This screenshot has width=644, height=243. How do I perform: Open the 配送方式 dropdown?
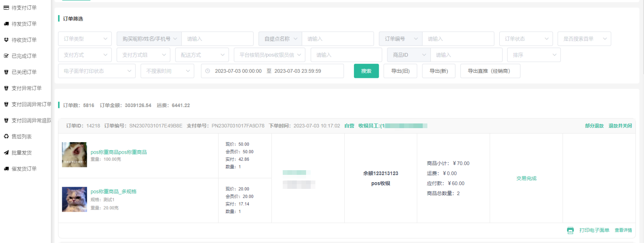pos(202,55)
